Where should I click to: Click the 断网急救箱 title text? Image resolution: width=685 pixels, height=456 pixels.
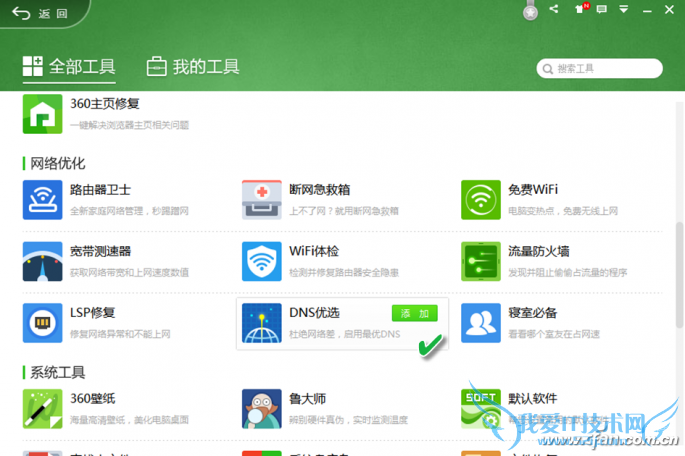[x=320, y=190]
